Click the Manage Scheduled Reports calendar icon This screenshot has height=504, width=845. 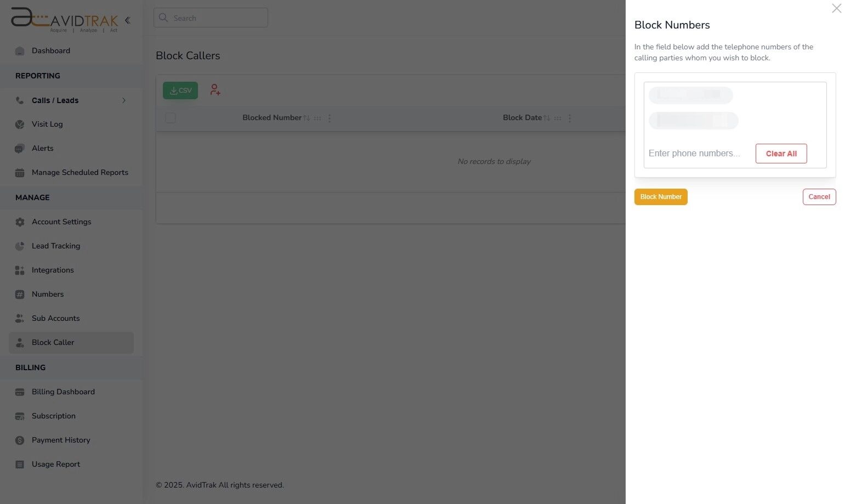20,173
